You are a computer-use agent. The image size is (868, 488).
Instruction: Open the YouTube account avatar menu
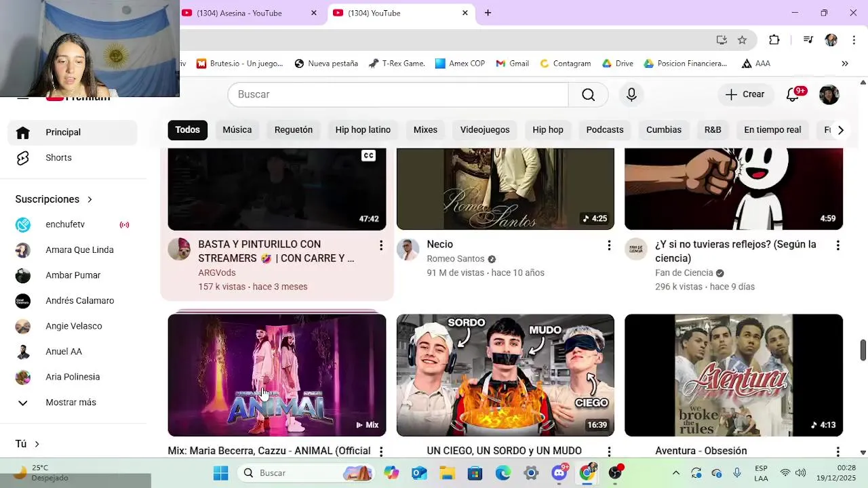tap(829, 94)
